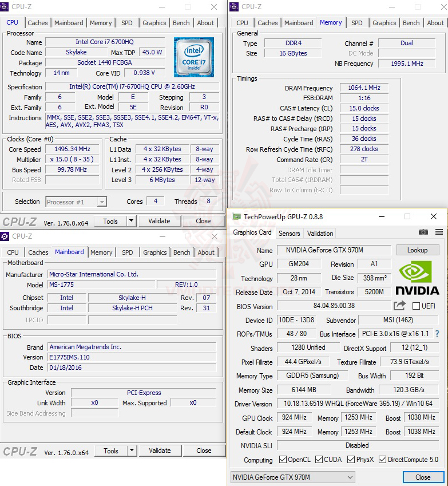
Task: Click the Specification field i7-6700HQ
Action: (x=132, y=86)
